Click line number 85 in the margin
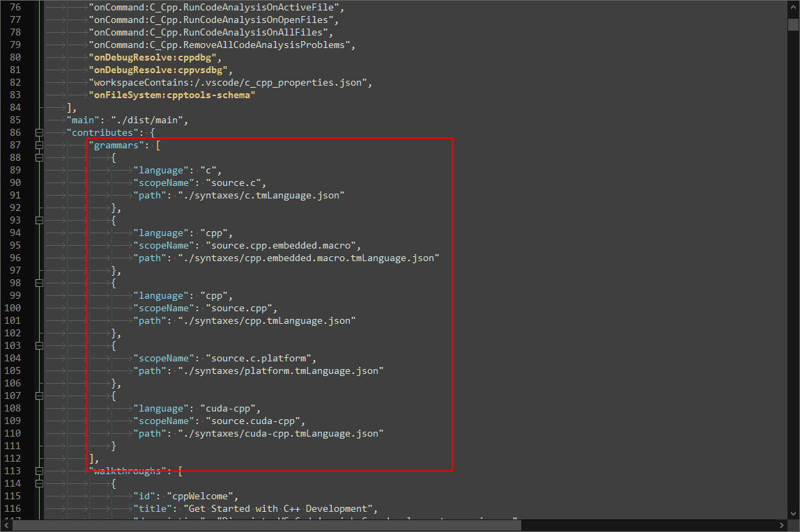 (x=15, y=120)
